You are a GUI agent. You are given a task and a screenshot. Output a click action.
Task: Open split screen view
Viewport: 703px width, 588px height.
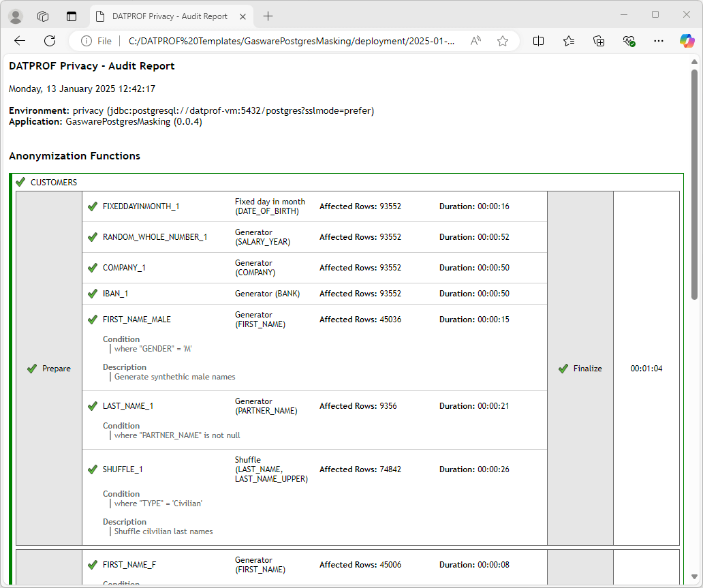click(538, 41)
